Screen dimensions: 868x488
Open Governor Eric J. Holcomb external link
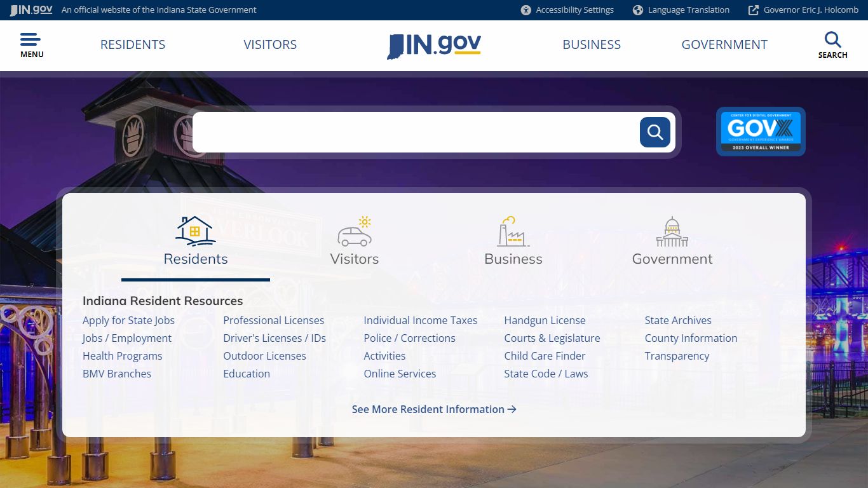coord(803,10)
